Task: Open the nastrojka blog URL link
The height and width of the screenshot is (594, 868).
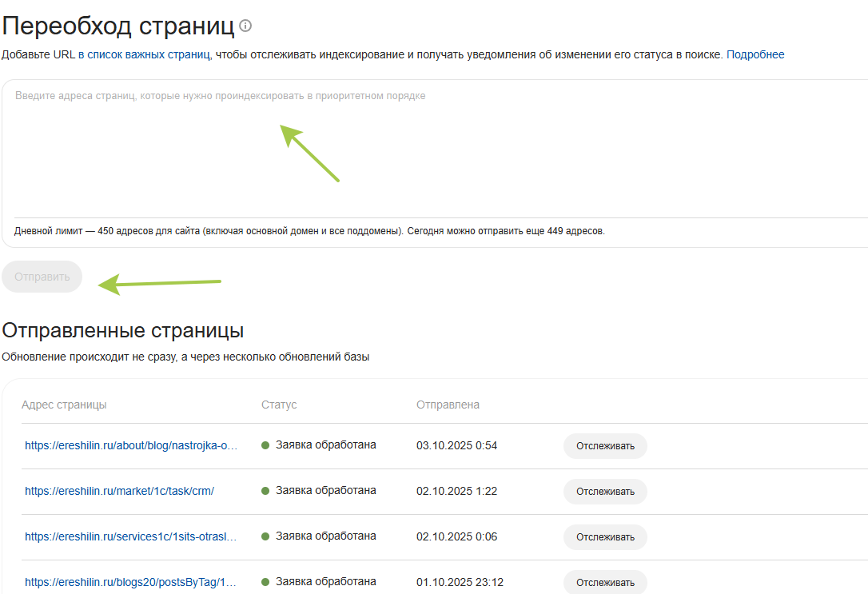Action: pyautogui.click(x=131, y=445)
